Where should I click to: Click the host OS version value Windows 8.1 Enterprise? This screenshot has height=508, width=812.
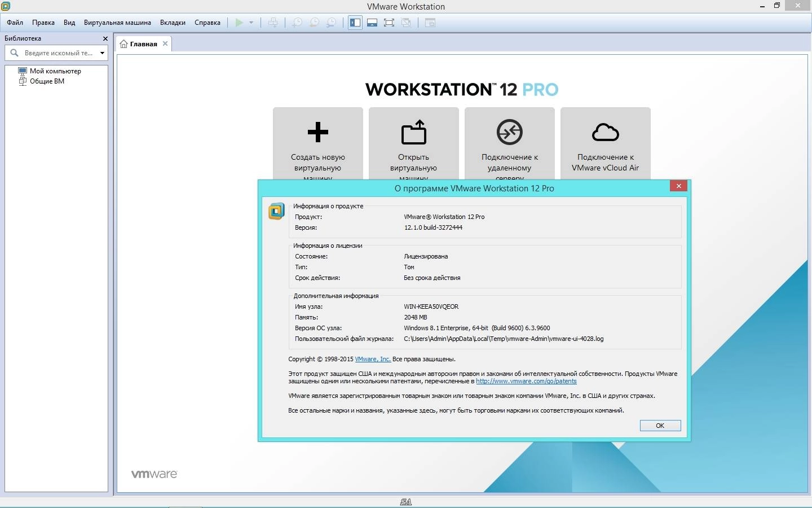477,328
